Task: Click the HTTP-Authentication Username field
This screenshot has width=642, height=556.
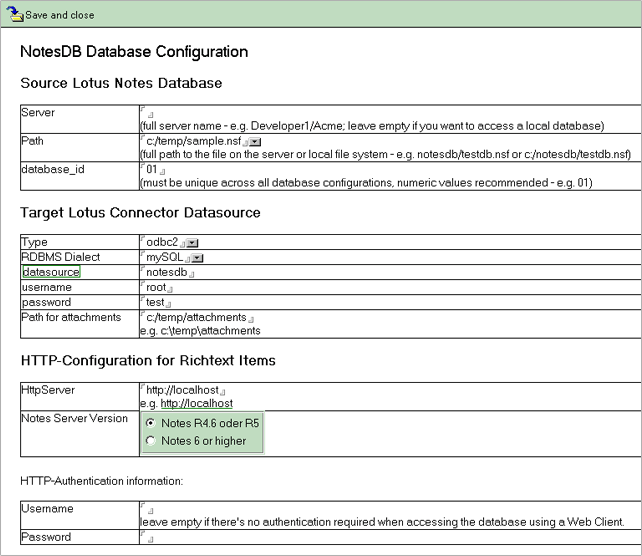Action: point(147,509)
